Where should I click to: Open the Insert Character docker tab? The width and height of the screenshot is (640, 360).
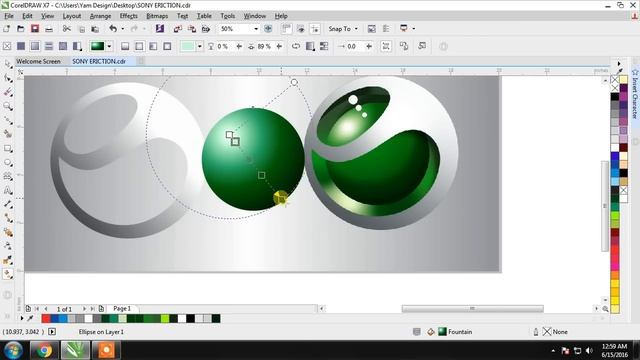point(635,94)
